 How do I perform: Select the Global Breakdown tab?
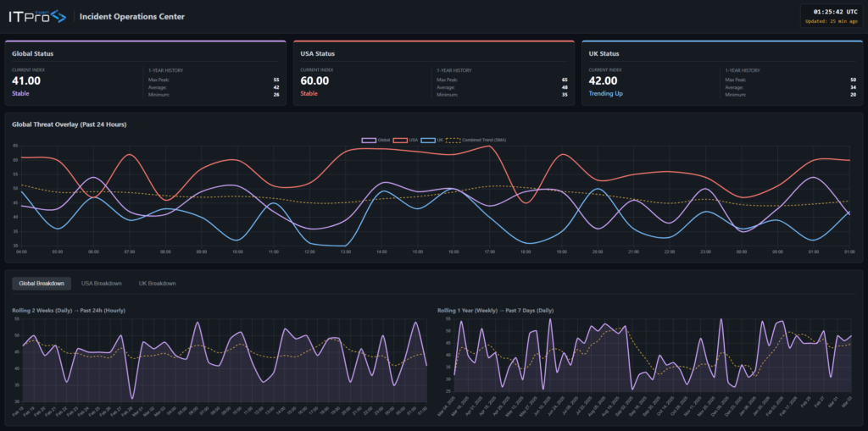[42, 283]
